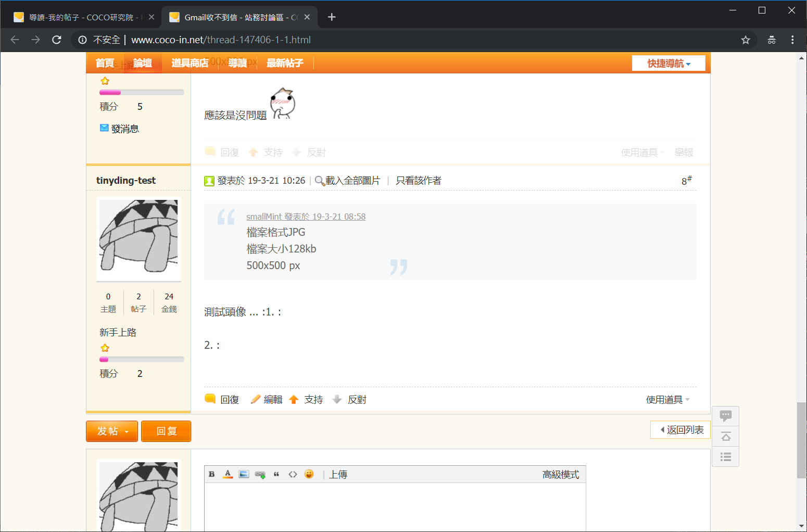Viewport: 807px width, 532px height.
Task: Click faded 支持 on the upper post
Action: [266, 152]
